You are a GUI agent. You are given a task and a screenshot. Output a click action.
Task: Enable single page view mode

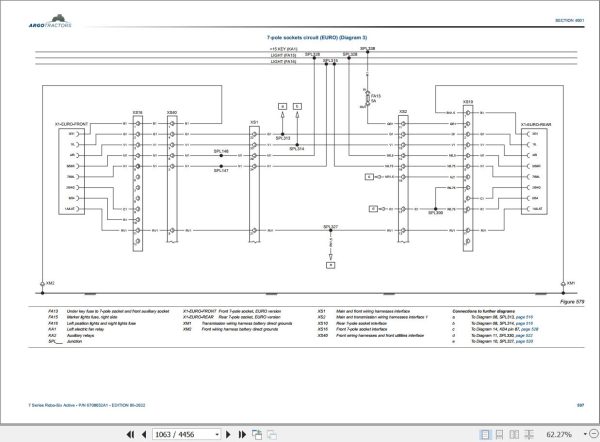485,434
